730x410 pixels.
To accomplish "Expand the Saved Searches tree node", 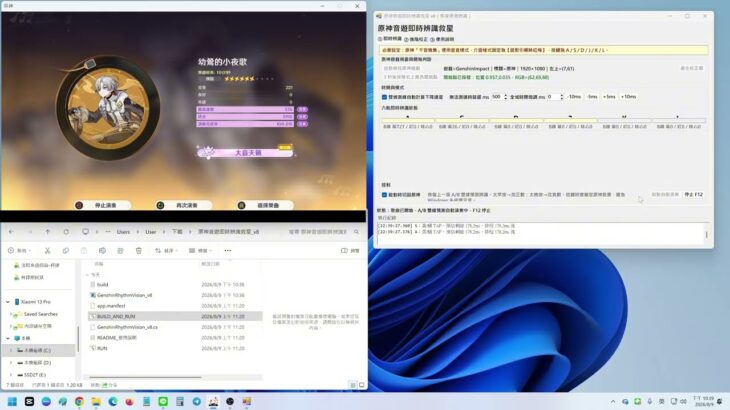I will tap(11, 314).
